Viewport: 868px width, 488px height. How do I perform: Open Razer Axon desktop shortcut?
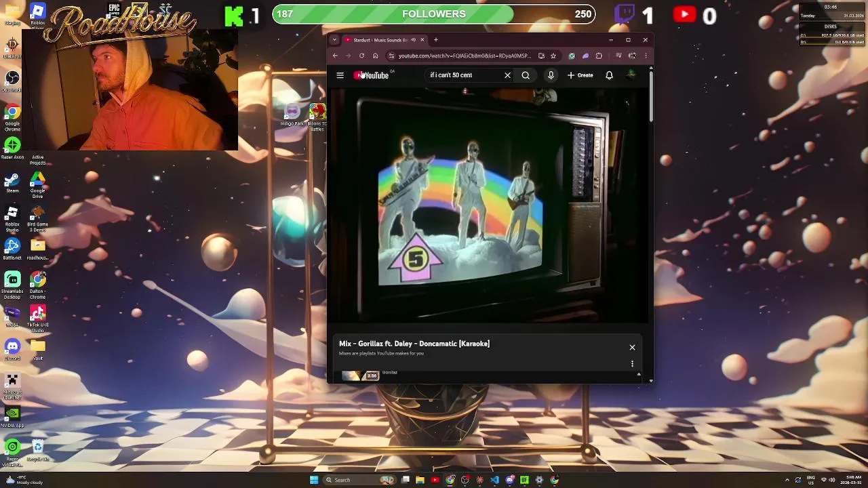[13, 148]
